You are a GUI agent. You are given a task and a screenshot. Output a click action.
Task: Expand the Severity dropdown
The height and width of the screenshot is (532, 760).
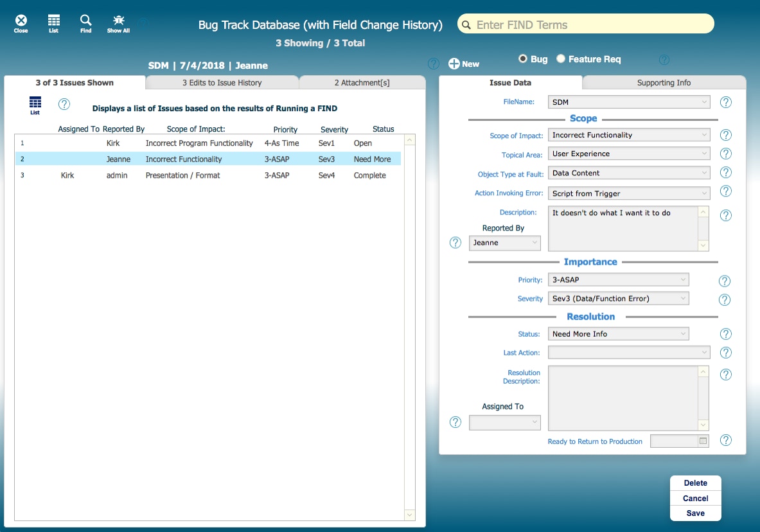(619, 298)
